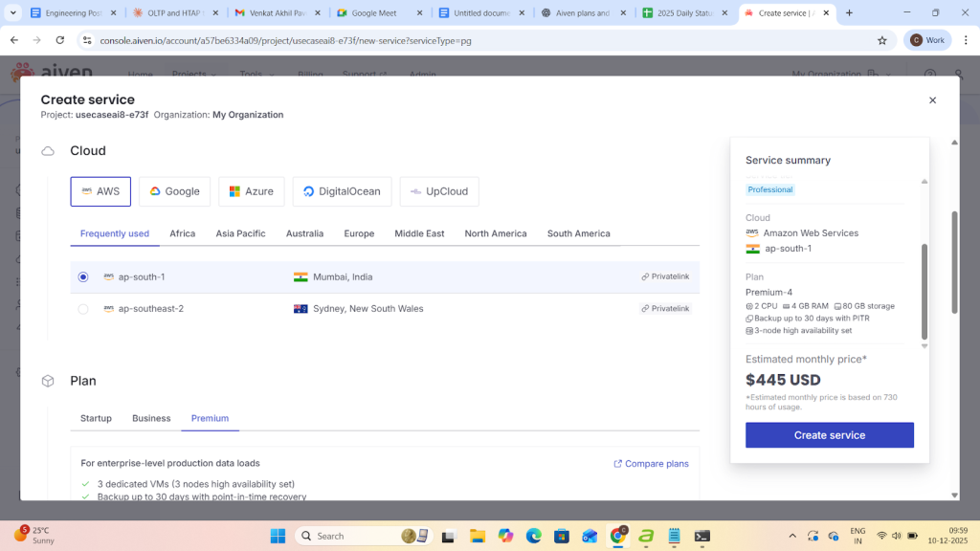980x551 pixels.
Task: Select DigitalOcean cloud provider
Action: coord(342,191)
